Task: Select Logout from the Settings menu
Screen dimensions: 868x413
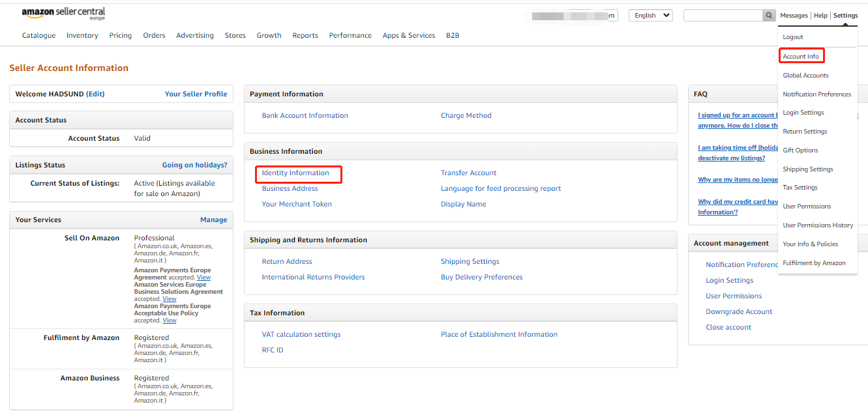Action: click(x=793, y=37)
